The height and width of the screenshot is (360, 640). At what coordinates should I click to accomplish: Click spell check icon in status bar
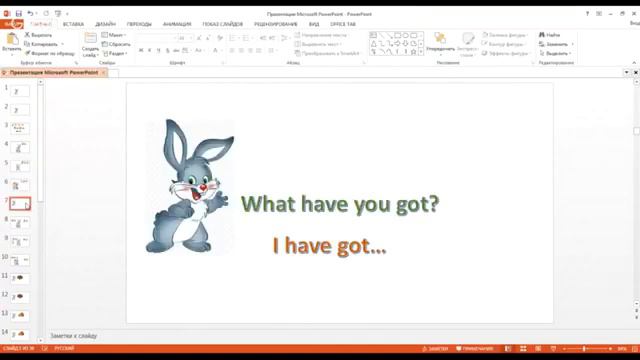45,349
